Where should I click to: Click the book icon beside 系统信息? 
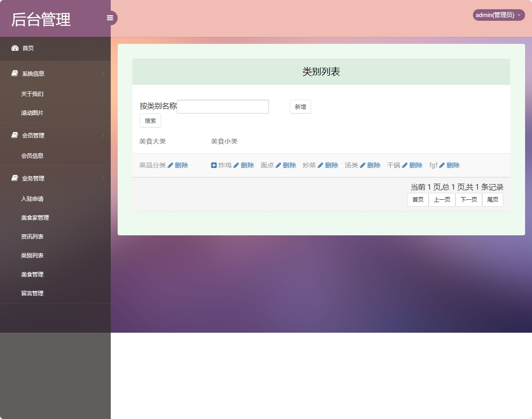click(x=15, y=73)
